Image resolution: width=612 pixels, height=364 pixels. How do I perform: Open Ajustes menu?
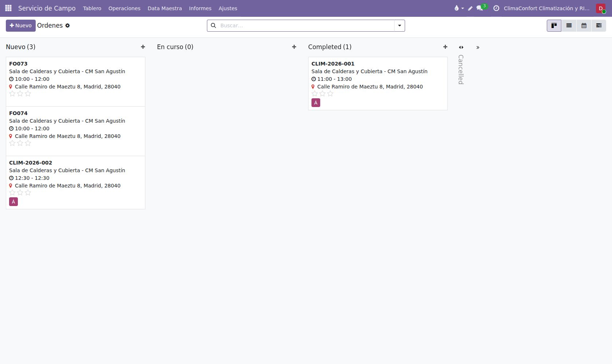pyautogui.click(x=228, y=8)
